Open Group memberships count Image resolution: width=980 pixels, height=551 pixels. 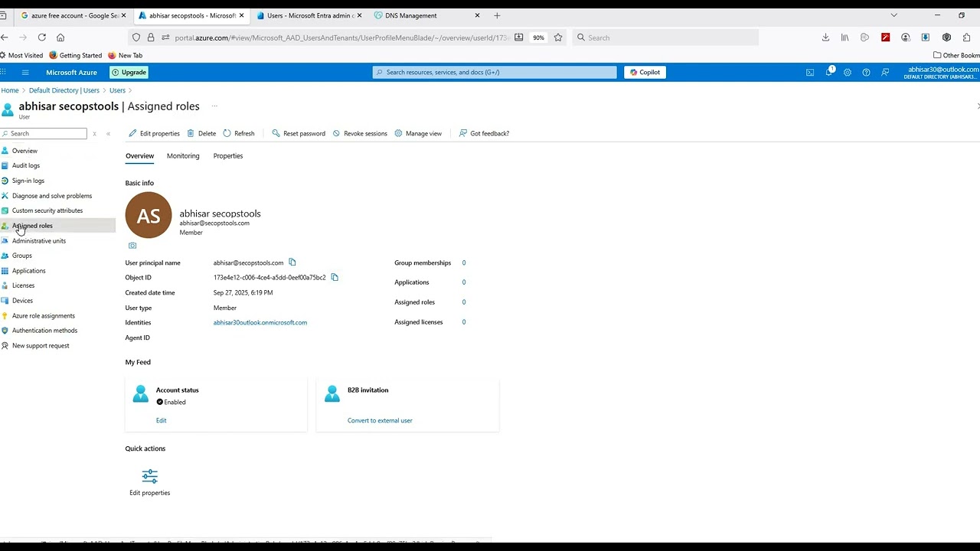[464, 262]
